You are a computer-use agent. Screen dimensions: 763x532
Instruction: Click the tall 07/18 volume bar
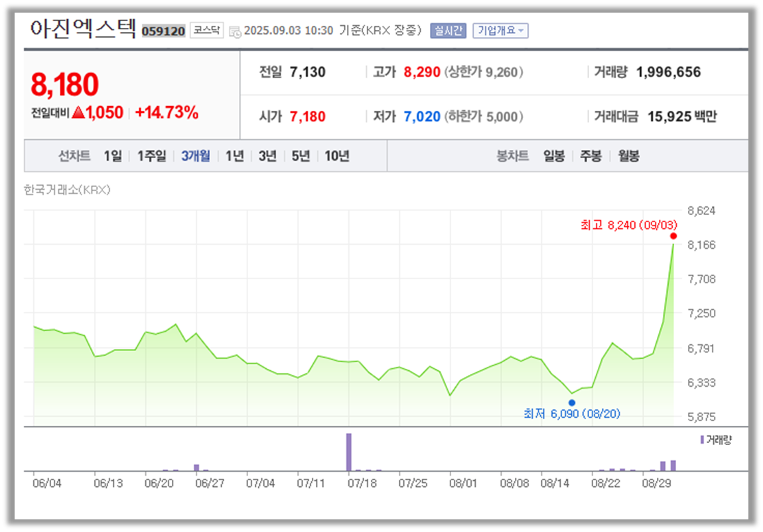(348, 452)
